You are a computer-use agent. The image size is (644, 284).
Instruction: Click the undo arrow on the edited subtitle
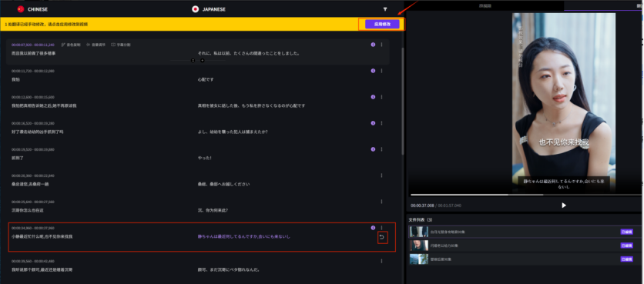click(x=382, y=237)
